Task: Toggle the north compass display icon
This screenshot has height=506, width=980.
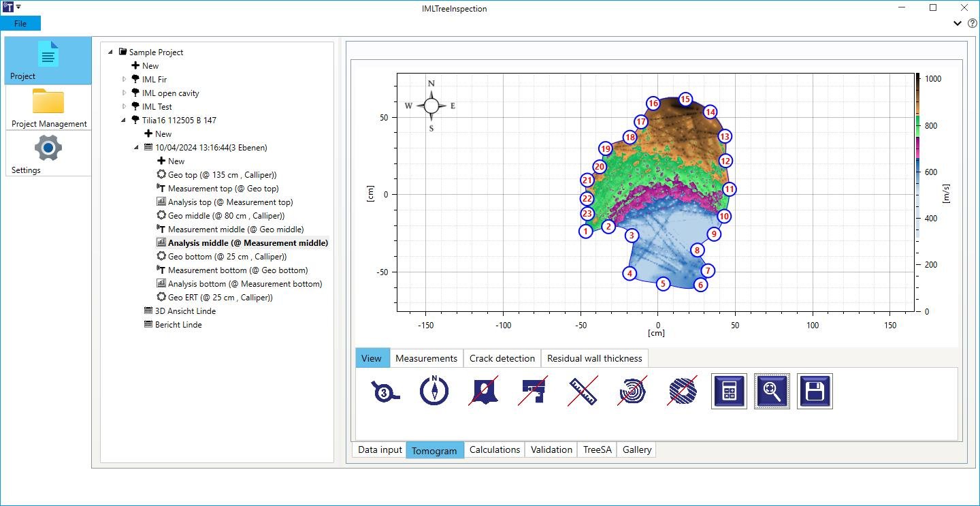Action: click(x=434, y=392)
